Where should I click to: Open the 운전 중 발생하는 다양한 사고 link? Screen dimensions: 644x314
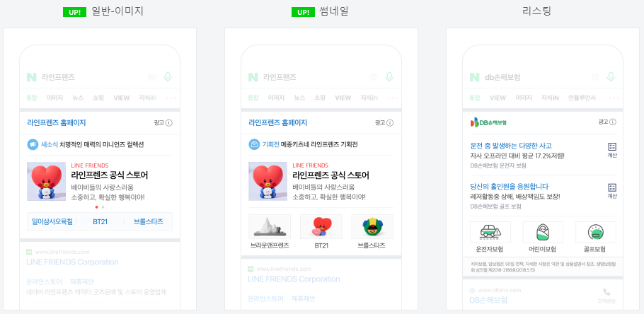tap(511, 146)
